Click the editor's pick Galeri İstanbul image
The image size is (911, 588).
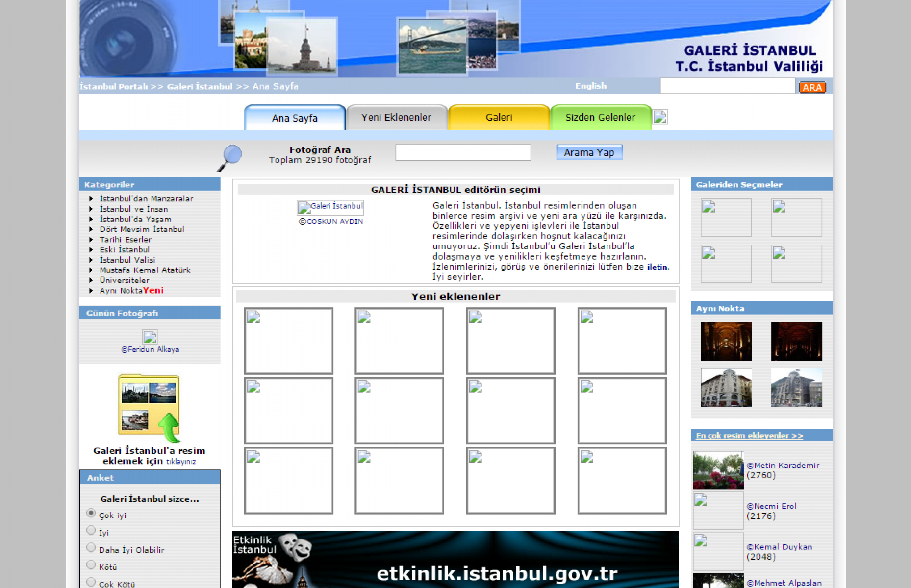point(330,207)
